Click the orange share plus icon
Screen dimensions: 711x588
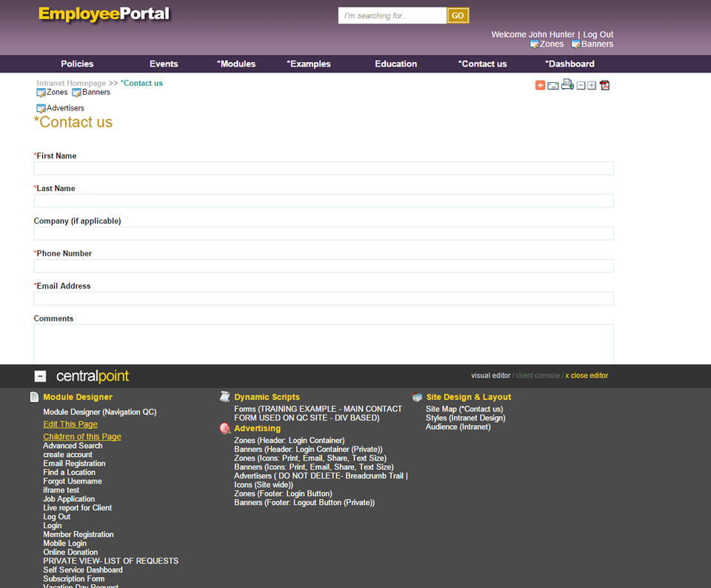tap(540, 85)
